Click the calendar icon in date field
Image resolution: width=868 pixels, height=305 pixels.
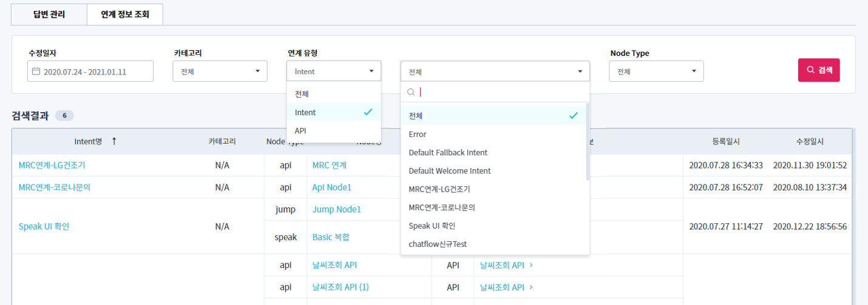pyautogui.click(x=36, y=72)
